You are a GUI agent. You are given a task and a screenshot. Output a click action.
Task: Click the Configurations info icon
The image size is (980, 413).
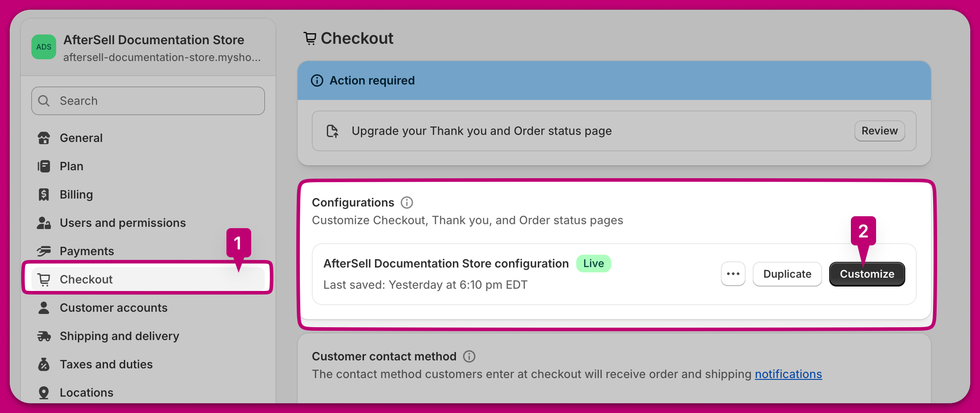tap(407, 203)
